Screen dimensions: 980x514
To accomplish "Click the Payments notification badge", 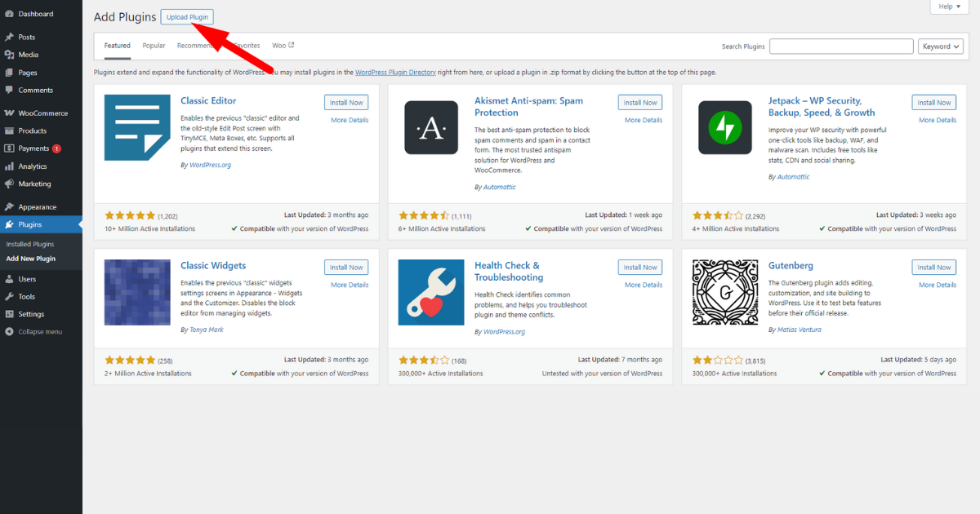I will click(56, 148).
